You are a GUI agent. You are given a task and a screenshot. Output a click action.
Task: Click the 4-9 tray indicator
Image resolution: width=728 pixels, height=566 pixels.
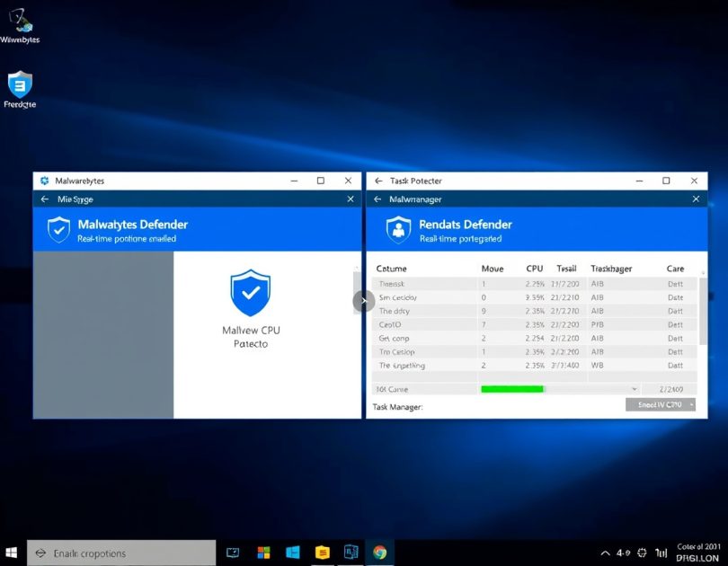pyautogui.click(x=624, y=553)
